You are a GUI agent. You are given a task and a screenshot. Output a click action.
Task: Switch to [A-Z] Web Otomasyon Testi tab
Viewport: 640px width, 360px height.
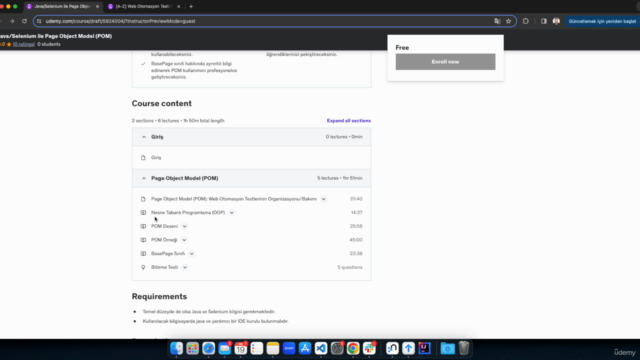tap(143, 7)
